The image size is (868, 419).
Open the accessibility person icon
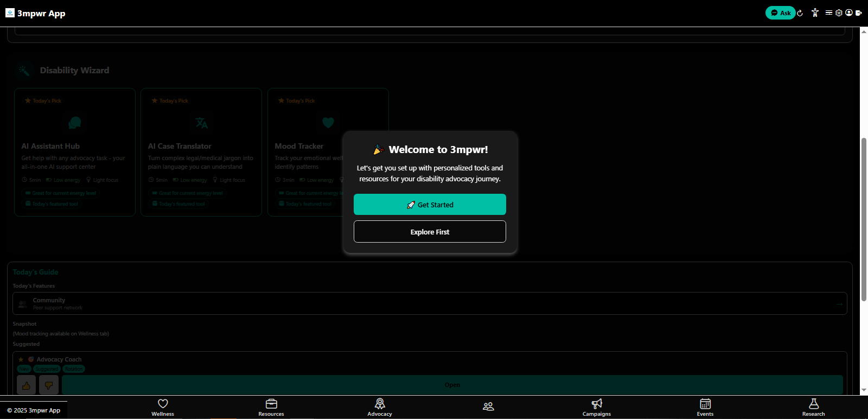(x=815, y=13)
